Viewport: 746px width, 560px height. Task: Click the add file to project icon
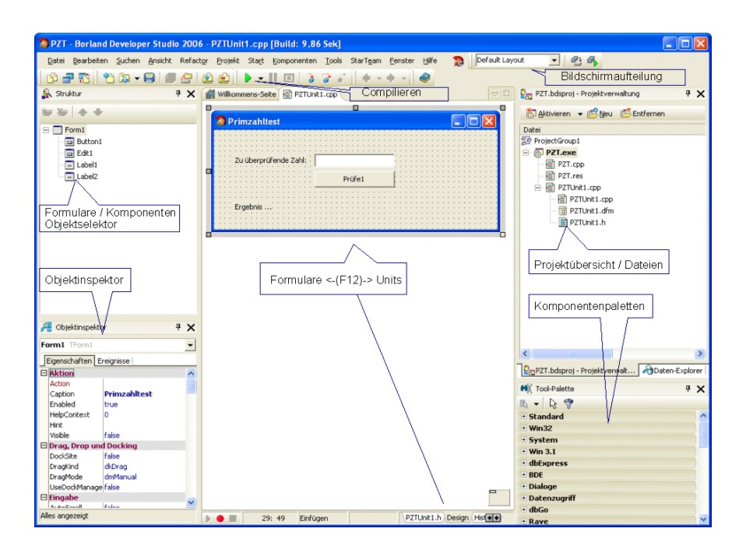coord(208,78)
